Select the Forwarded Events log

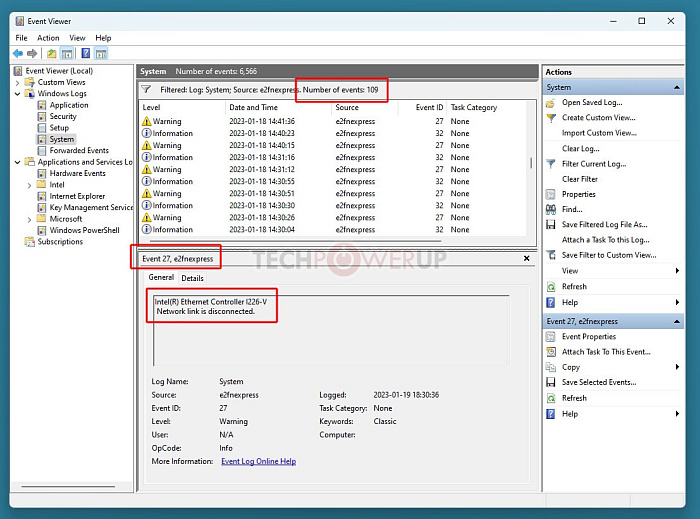tap(79, 150)
